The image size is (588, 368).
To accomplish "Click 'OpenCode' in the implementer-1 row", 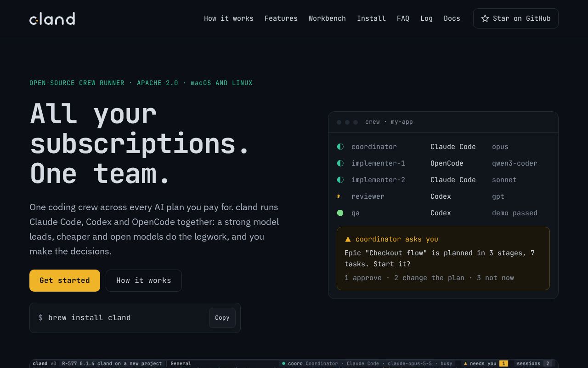I will pos(447,163).
